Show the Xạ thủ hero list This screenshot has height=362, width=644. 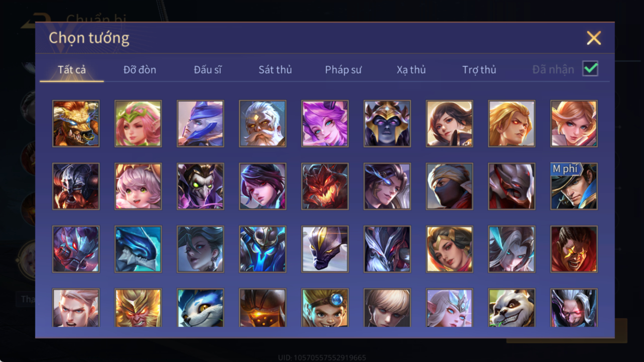pyautogui.click(x=411, y=70)
